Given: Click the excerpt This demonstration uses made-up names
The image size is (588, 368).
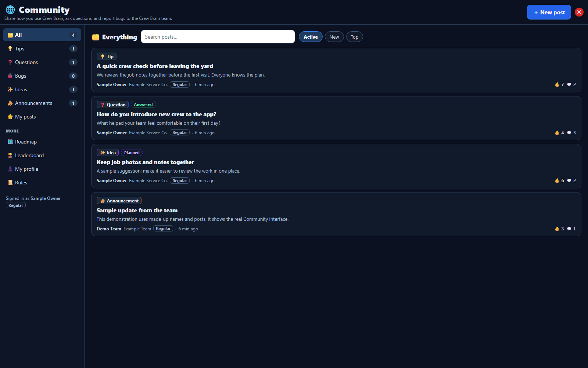Looking at the screenshot, I should coord(193,219).
